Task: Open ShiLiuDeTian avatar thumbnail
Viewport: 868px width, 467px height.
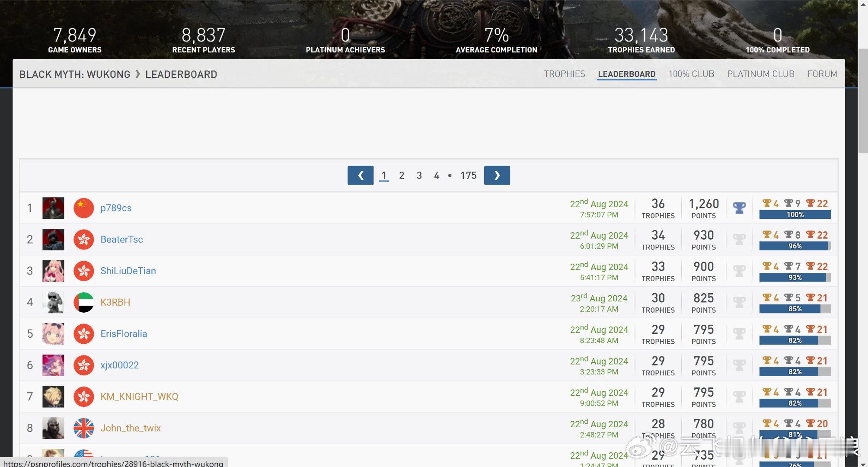Action: 53,271
